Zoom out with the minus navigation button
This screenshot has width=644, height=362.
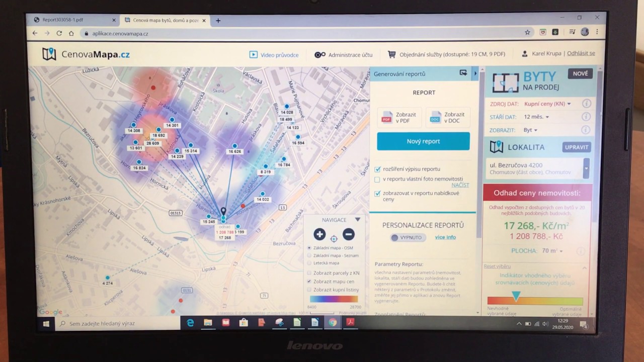coord(349,234)
